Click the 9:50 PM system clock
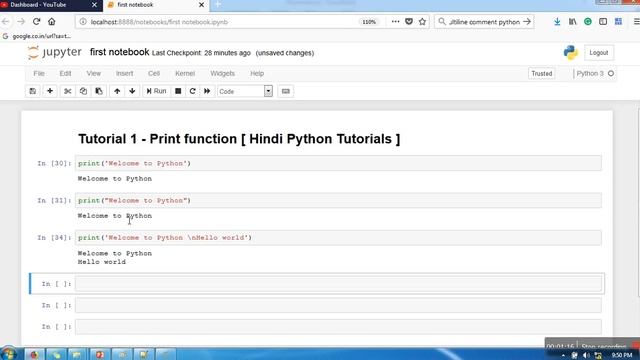Image resolution: width=640 pixels, height=360 pixels. [622, 356]
